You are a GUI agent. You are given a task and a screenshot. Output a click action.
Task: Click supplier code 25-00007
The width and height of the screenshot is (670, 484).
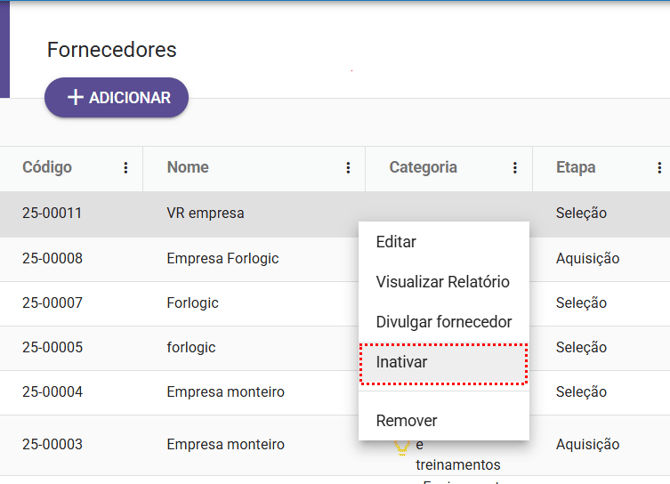[52, 303]
